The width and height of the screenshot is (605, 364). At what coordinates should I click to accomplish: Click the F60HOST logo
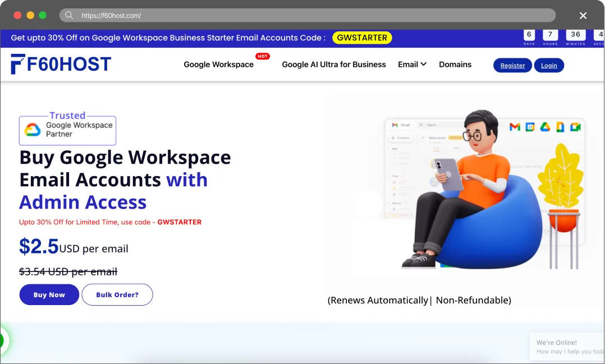click(61, 64)
